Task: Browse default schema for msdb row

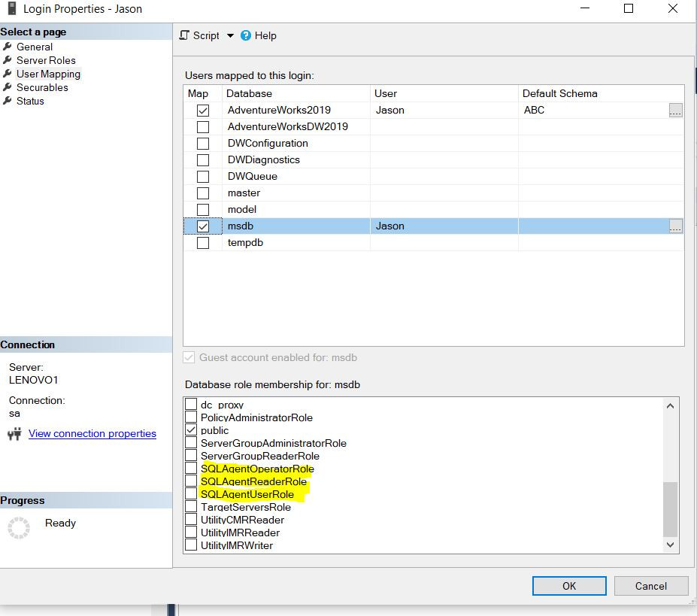Action: click(x=675, y=226)
